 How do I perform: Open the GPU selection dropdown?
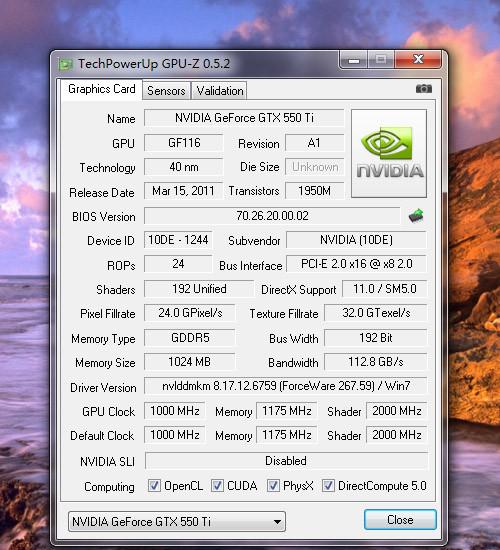[177, 522]
